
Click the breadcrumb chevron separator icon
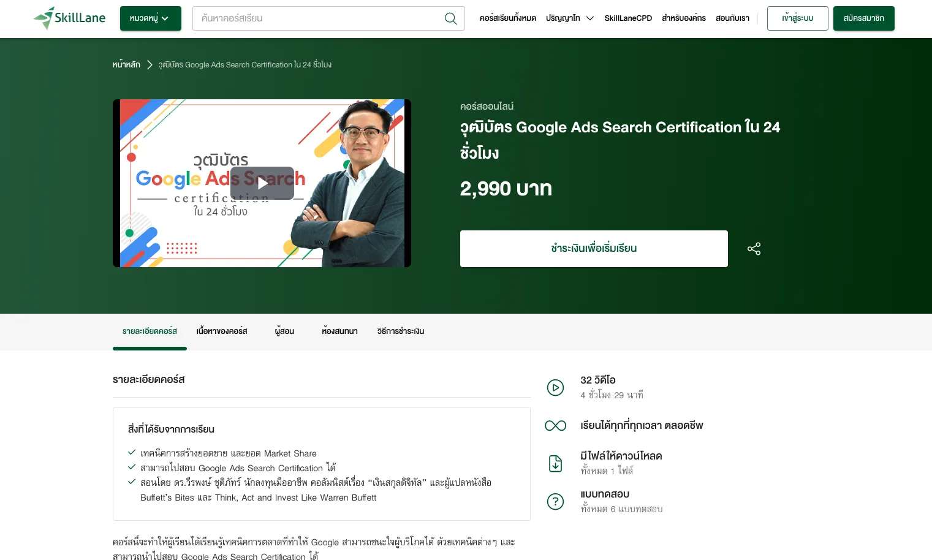pos(150,64)
